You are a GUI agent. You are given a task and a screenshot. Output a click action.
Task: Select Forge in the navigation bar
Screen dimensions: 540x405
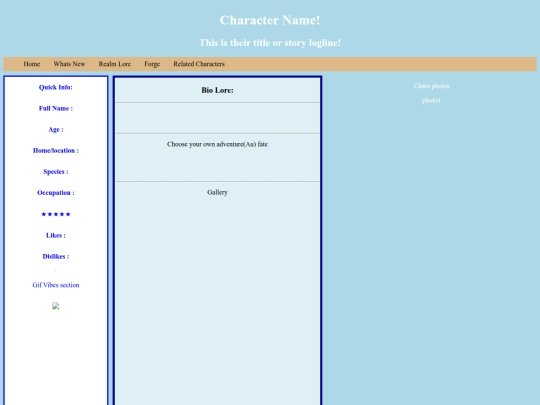(152, 64)
